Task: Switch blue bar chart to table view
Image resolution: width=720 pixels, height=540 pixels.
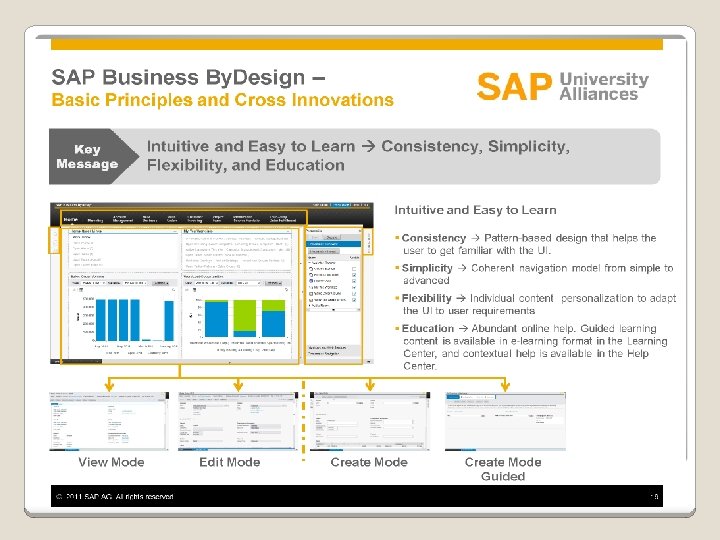Action: 81,290
